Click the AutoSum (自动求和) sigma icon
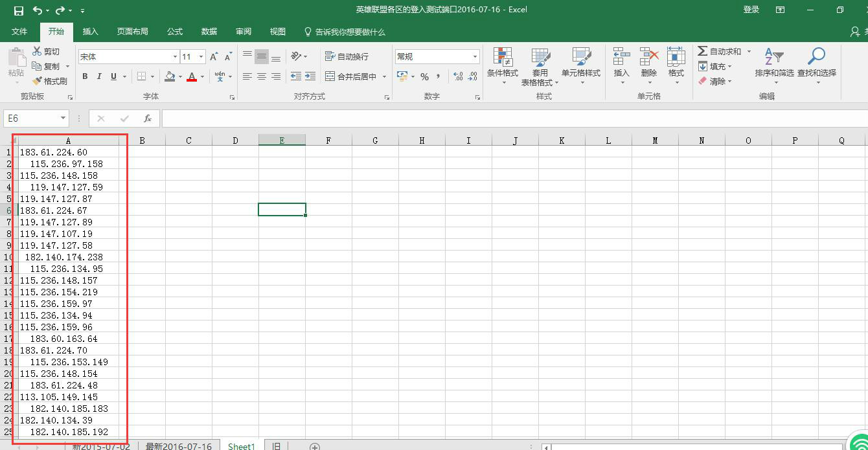The height and width of the screenshot is (450, 868). pos(702,51)
